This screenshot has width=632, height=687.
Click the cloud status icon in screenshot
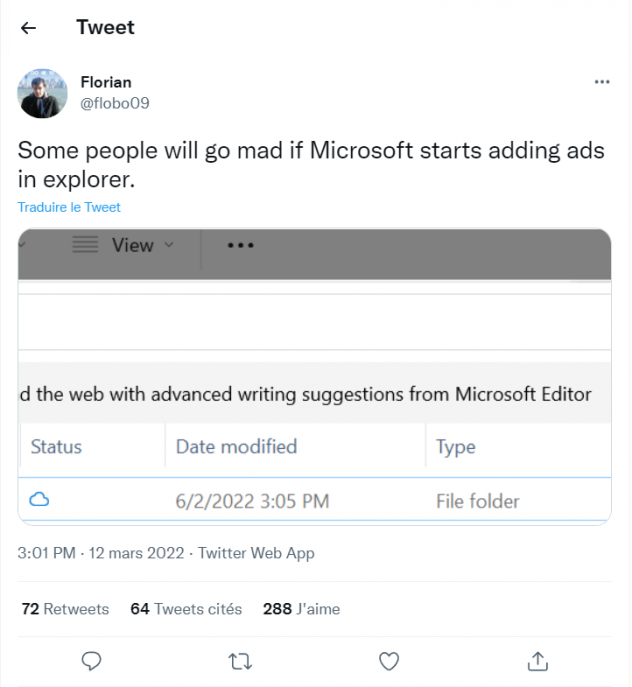[39, 500]
